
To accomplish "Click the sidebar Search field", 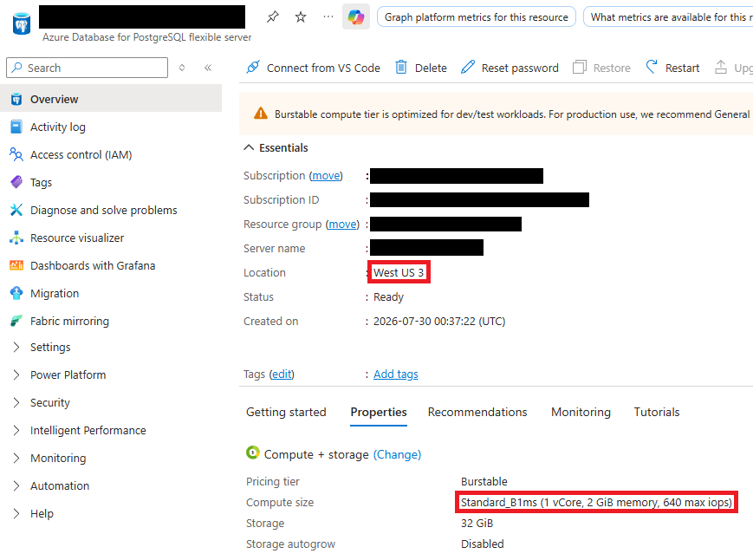I will 87,68.
